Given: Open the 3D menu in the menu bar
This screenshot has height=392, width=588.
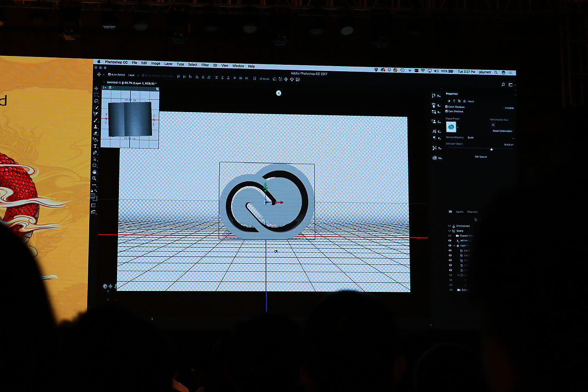Looking at the screenshot, I should coord(215,64).
